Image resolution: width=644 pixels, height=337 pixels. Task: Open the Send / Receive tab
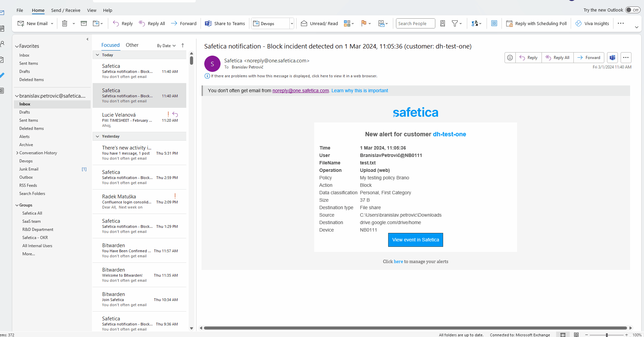click(x=66, y=10)
